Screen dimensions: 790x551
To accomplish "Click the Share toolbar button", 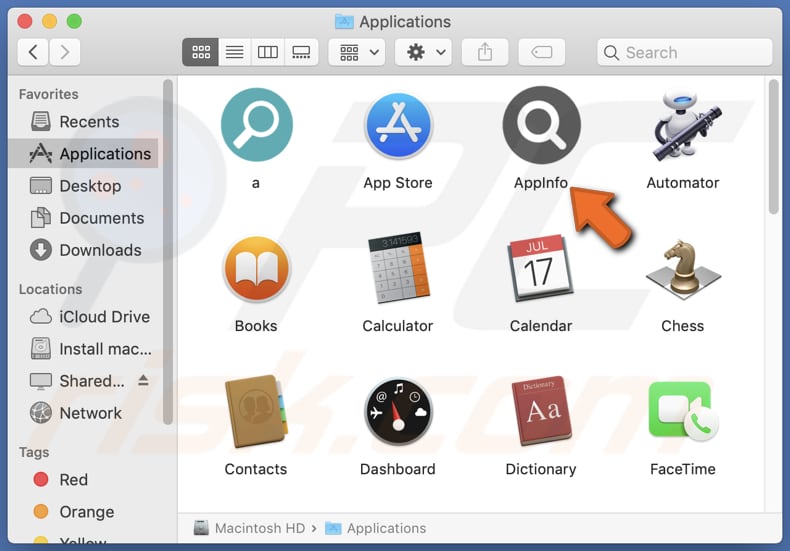I will tap(485, 52).
